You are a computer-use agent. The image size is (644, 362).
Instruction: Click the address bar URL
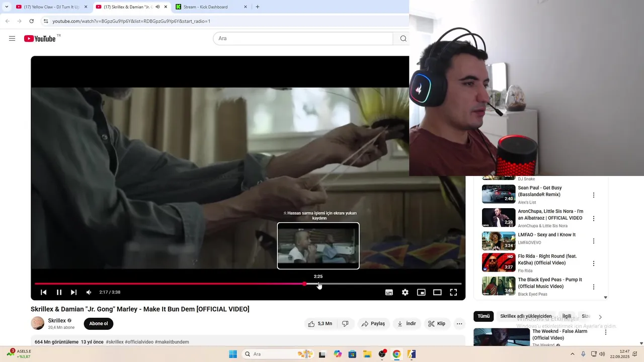131,21
